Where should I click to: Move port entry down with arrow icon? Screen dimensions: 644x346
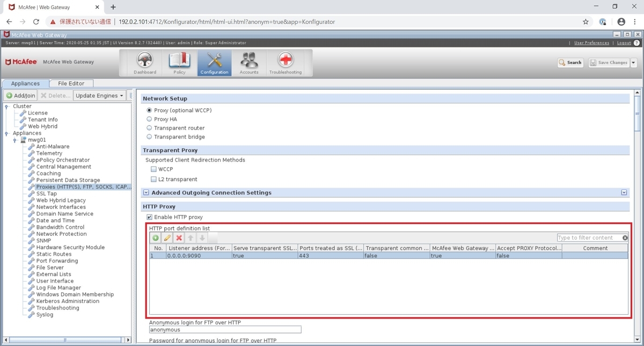pos(202,238)
